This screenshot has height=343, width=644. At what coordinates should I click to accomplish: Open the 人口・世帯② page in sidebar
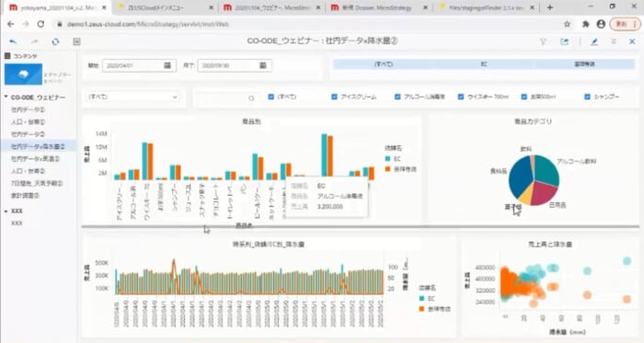pyautogui.click(x=28, y=171)
